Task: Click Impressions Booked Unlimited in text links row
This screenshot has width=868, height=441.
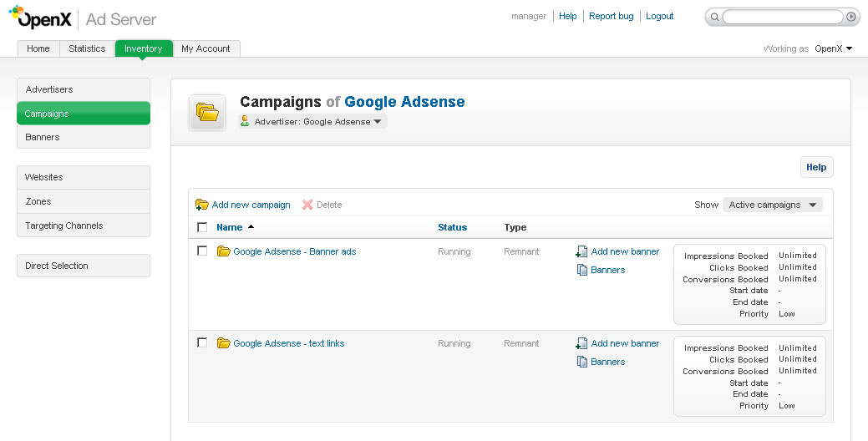Action: coord(798,347)
